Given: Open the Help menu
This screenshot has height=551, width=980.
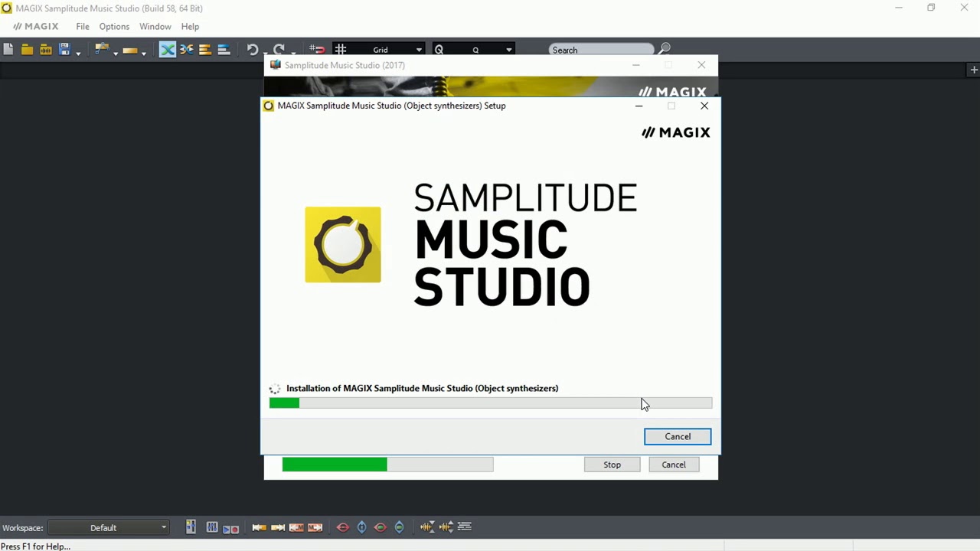Looking at the screenshot, I should click(x=190, y=26).
